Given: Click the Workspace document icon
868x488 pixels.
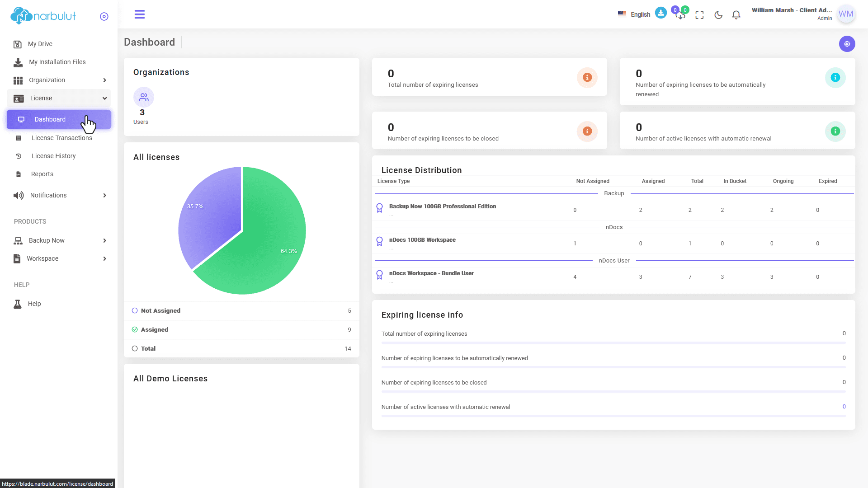Looking at the screenshot, I should pyautogui.click(x=17, y=258).
